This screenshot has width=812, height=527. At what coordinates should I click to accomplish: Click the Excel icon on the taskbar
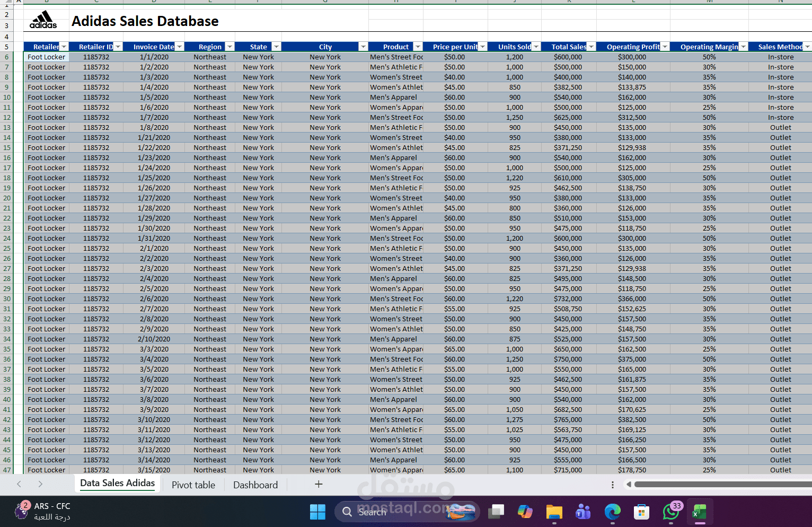[x=700, y=512]
